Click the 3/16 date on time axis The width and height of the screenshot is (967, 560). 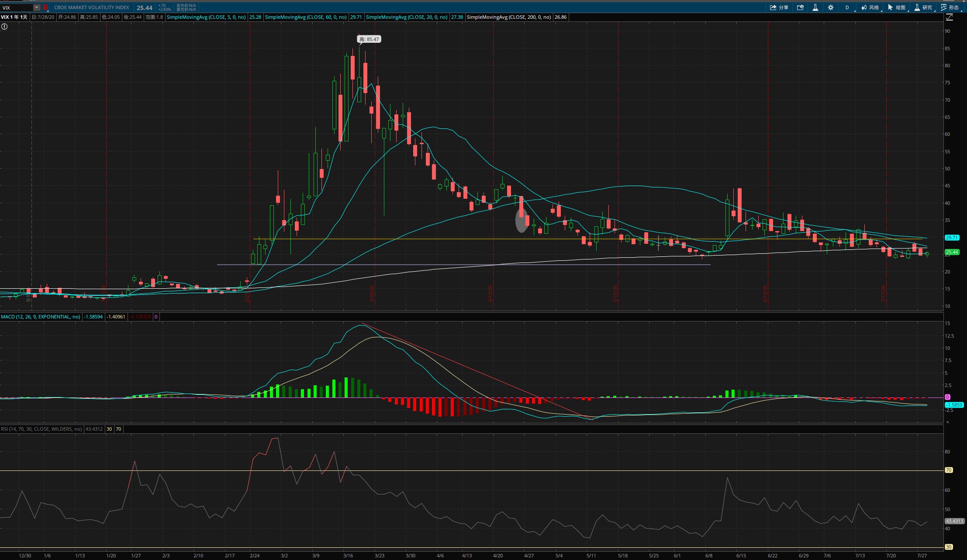point(348,556)
